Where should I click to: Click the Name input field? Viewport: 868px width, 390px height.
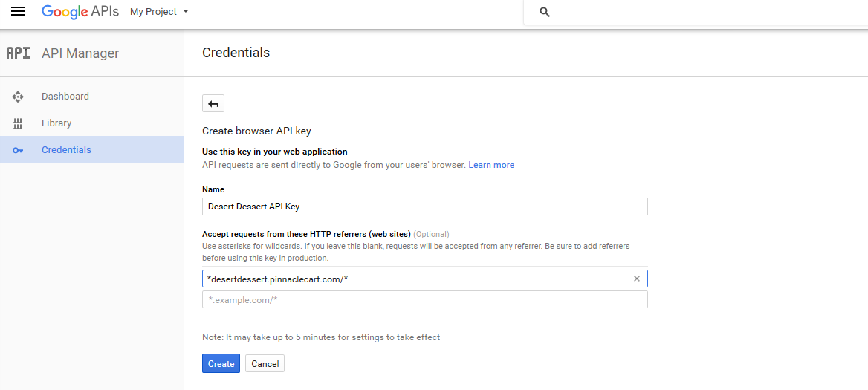pyautogui.click(x=424, y=207)
